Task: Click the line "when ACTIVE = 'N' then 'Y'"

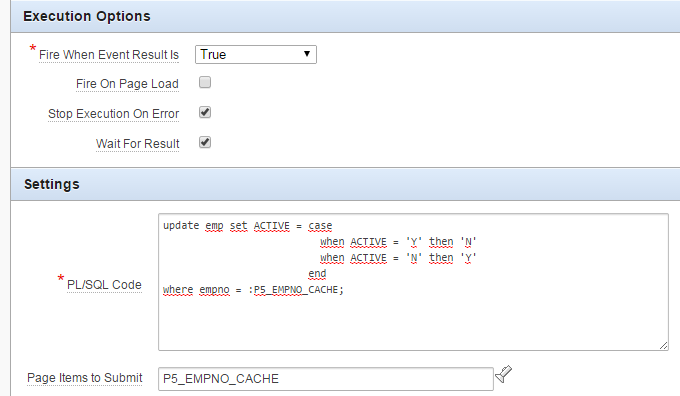Action: pos(398,258)
